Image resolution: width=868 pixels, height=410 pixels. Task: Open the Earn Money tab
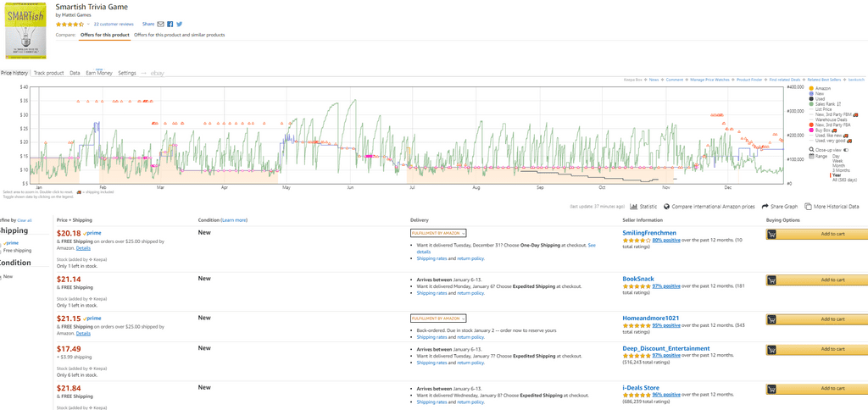point(99,73)
